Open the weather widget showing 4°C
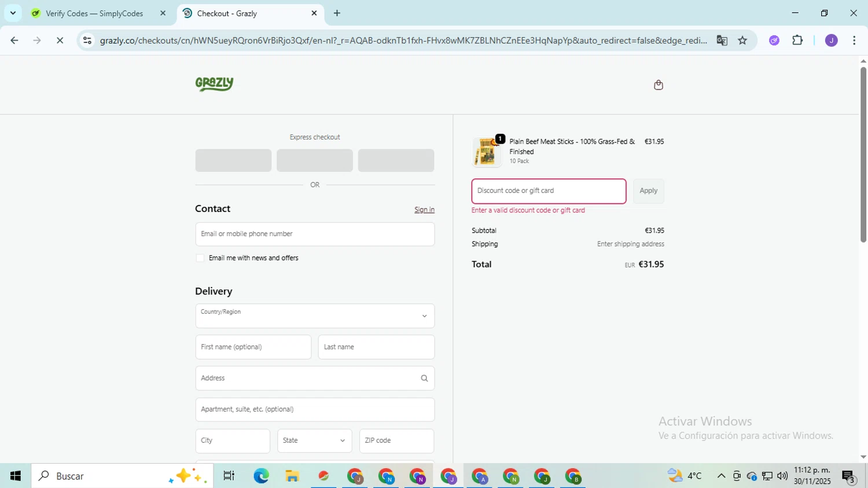This screenshot has width=868, height=488. 685,476
